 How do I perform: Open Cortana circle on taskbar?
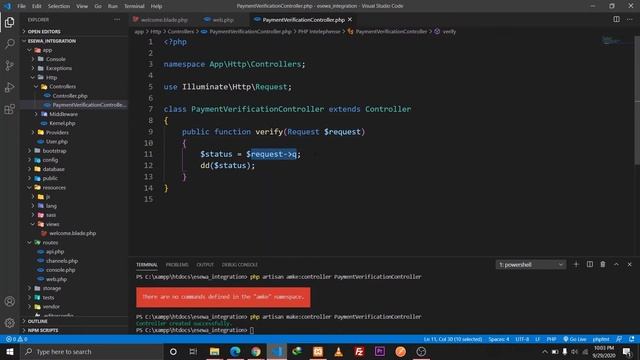pos(173,351)
